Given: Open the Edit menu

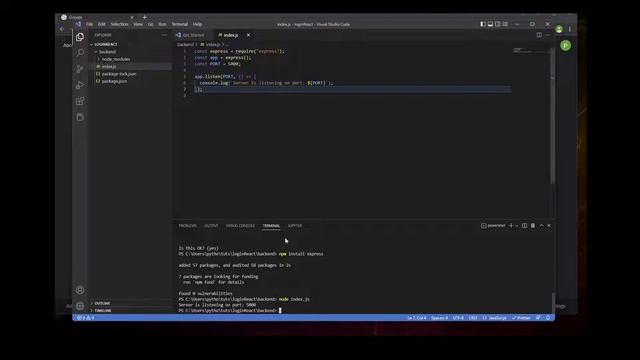Looking at the screenshot, I should coord(102,24).
